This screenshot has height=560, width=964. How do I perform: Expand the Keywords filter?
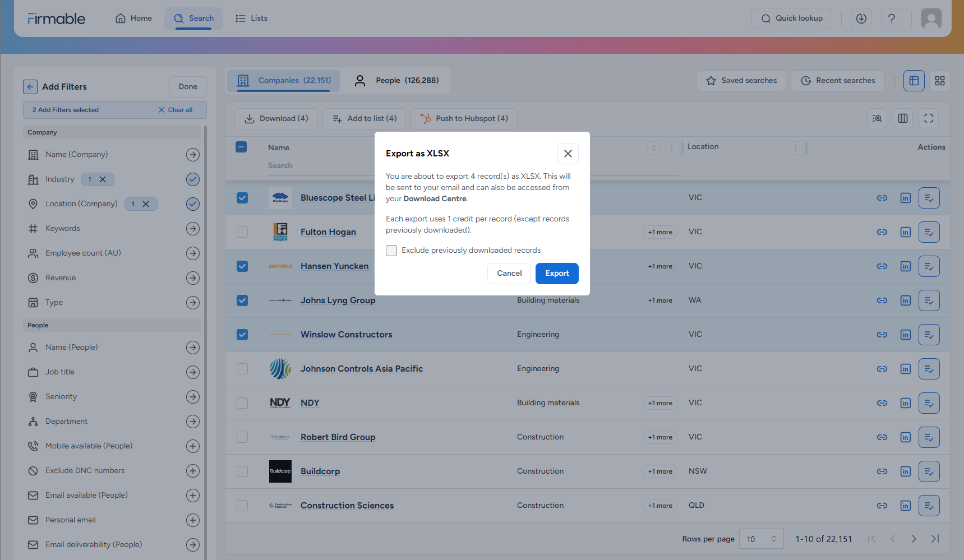click(193, 229)
